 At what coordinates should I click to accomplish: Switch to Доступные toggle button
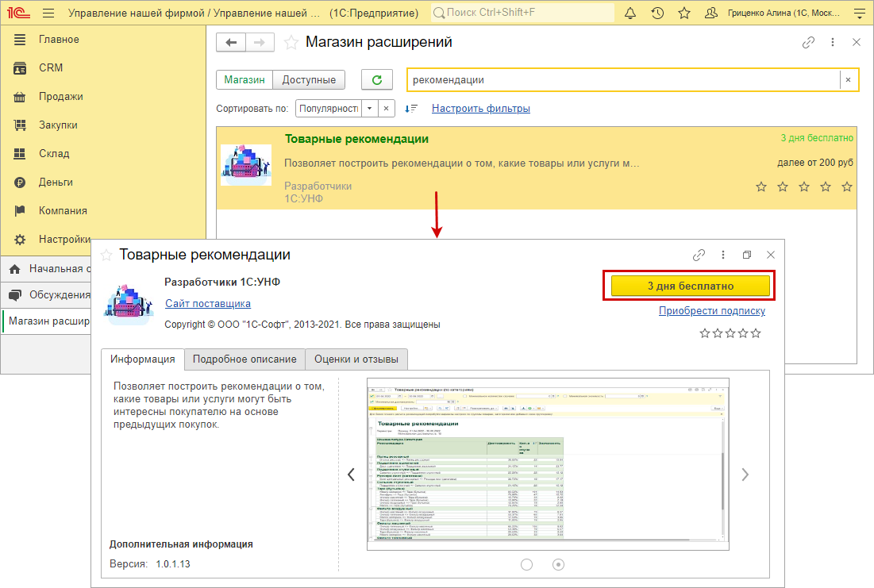tap(309, 79)
